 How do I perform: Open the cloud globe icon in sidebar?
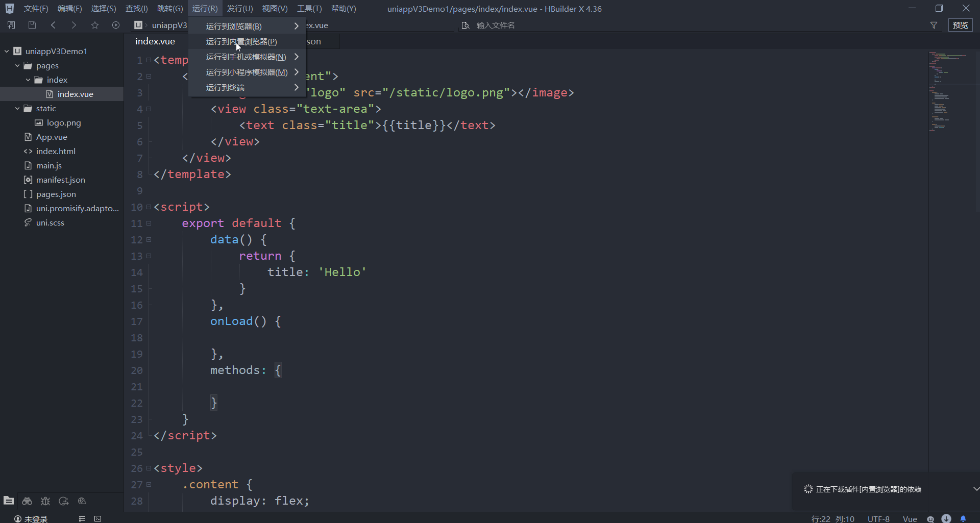(x=82, y=501)
